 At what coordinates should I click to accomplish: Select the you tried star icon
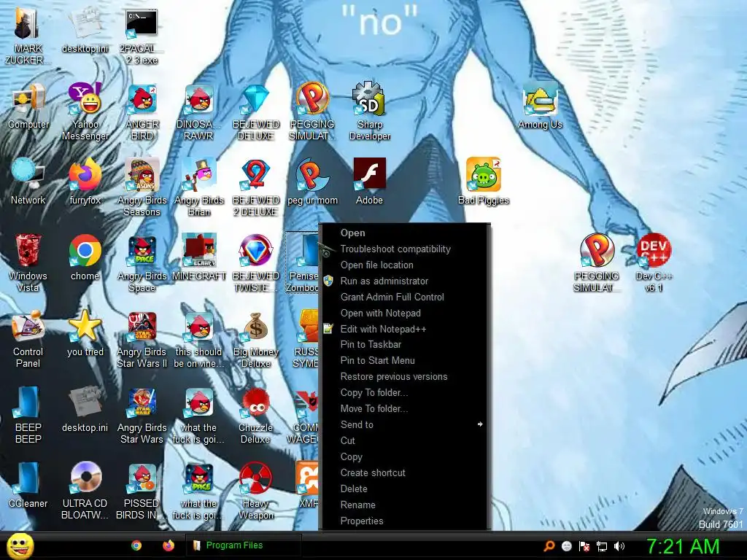[x=85, y=327]
